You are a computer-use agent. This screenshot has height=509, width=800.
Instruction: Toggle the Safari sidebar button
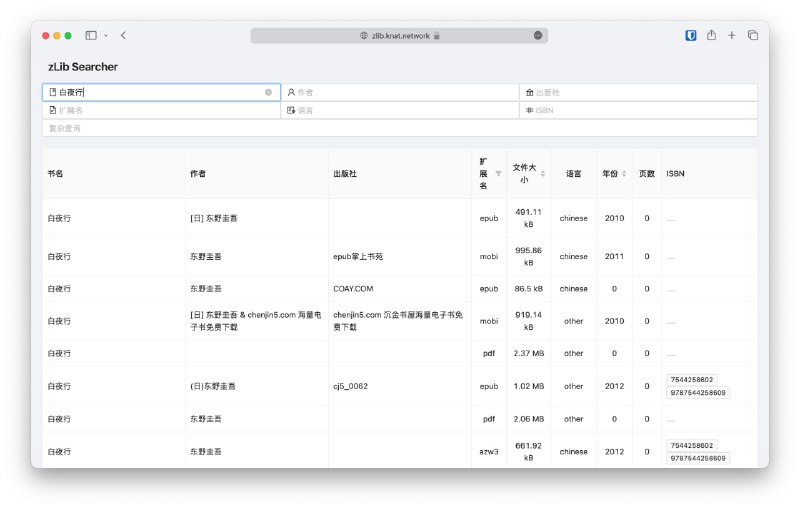(x=91, y=35)
